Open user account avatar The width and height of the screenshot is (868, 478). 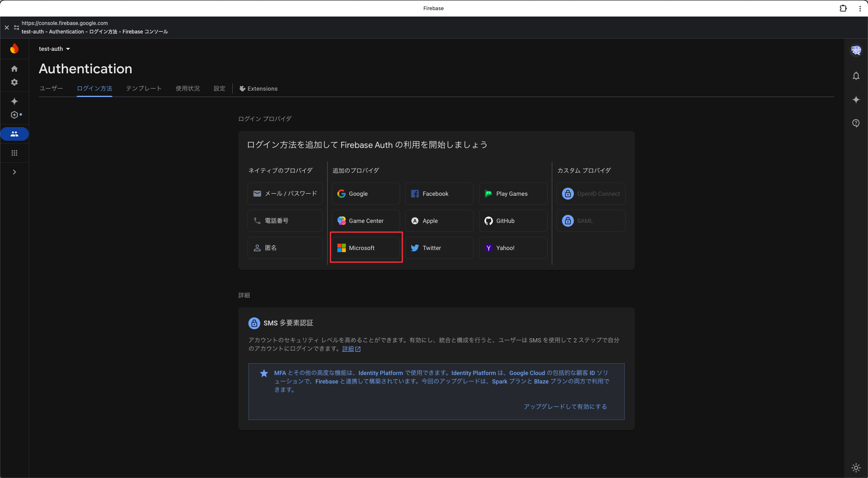(x=856, y=50)
